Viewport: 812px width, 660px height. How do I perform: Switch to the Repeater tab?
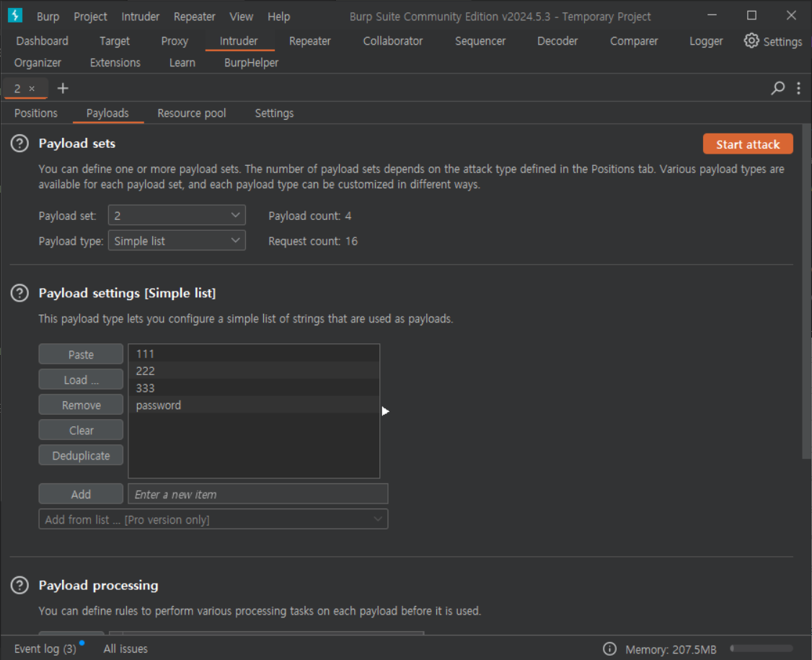click(x=309, y=41)
